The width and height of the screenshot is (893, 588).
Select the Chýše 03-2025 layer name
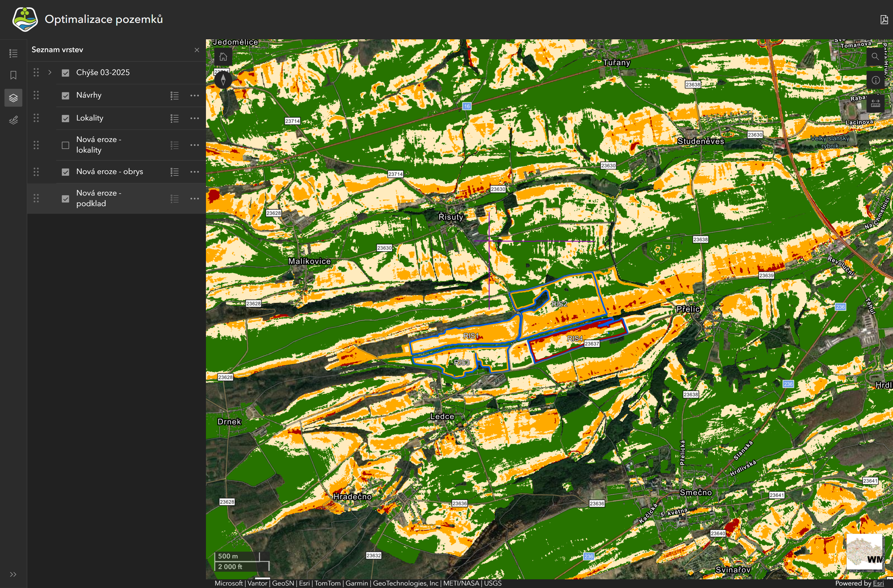[103, 72]
